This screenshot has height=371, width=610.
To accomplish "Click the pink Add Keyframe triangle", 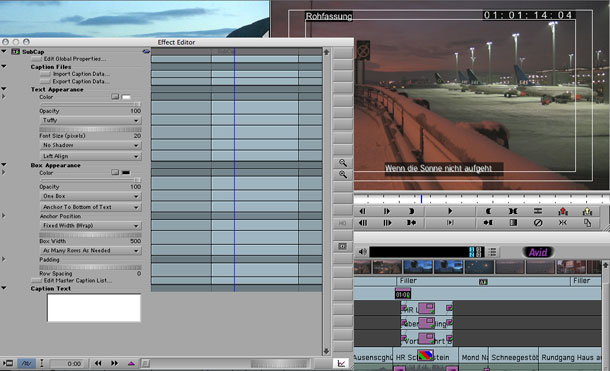I will [x=131, y=363].
